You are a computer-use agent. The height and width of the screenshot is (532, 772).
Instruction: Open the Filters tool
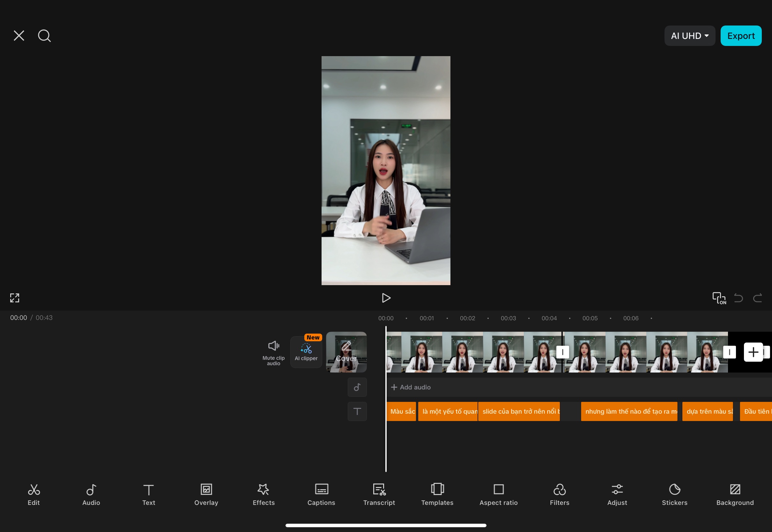coord(559,495)
